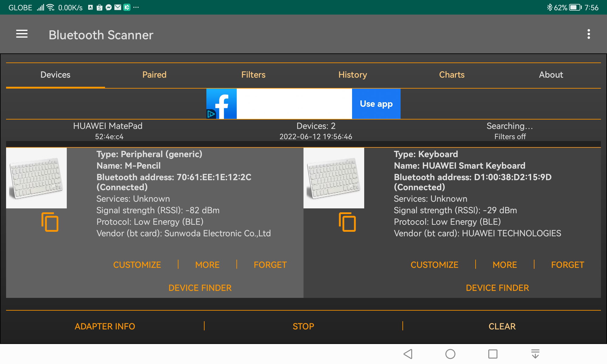
Task: Stop the Bluetooth scan
Action: coord(303,326)
